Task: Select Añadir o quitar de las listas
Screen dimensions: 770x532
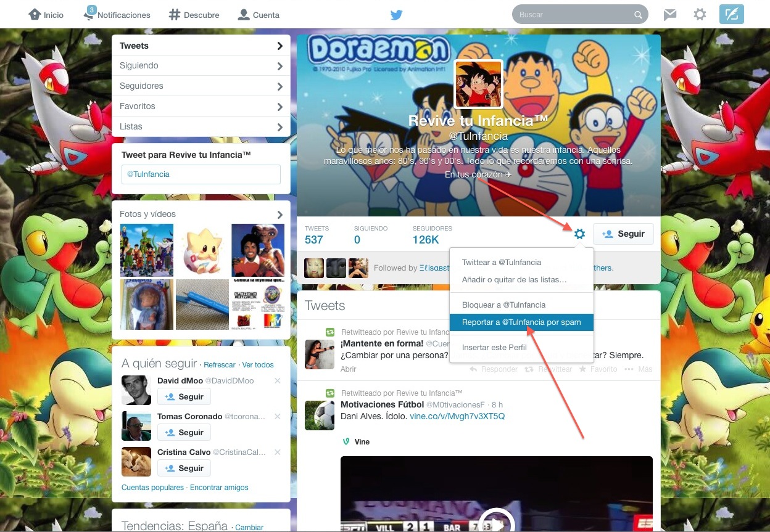Action: [x=521, y=280]
